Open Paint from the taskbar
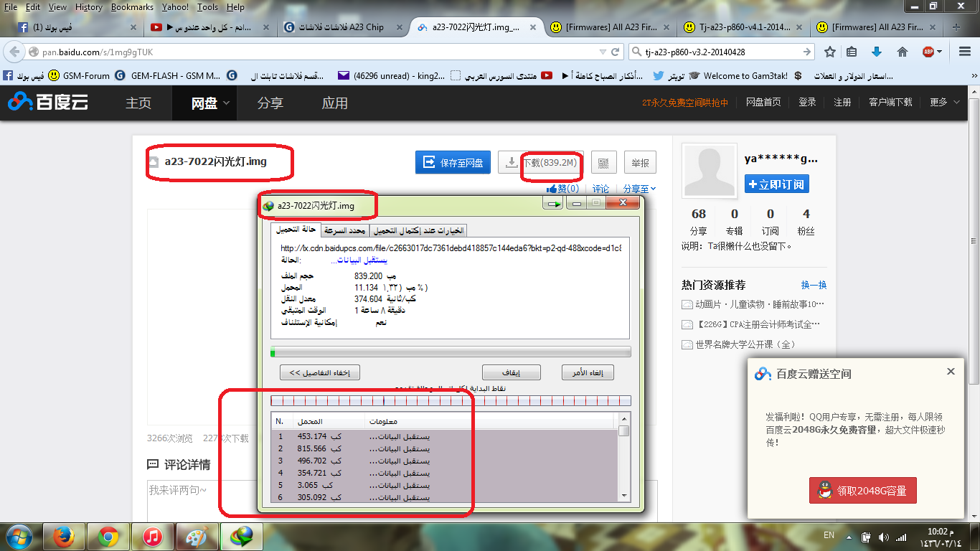Screen dimensions: 980x551 pyautogui.click(x=197, y=536)
